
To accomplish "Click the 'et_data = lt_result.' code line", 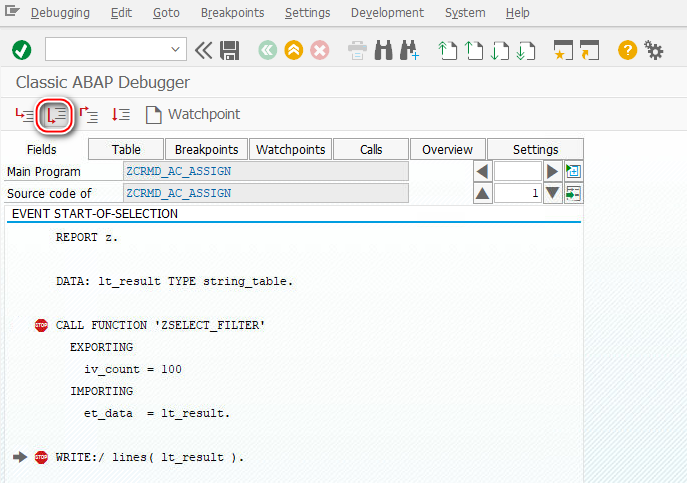I will click(x=157, y=413).
